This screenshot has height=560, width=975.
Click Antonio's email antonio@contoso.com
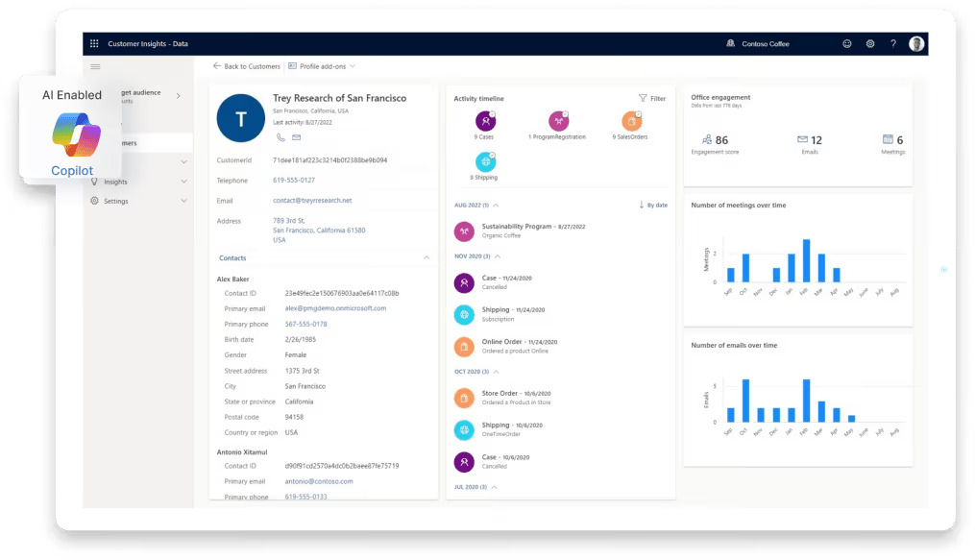[319, 481]
